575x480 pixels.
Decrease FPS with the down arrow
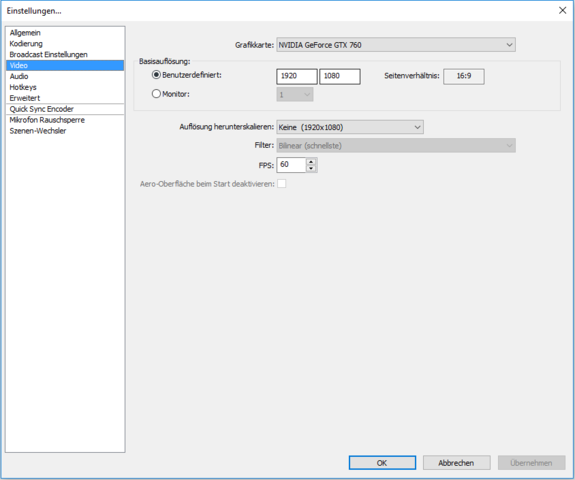(x=311, y=168)
